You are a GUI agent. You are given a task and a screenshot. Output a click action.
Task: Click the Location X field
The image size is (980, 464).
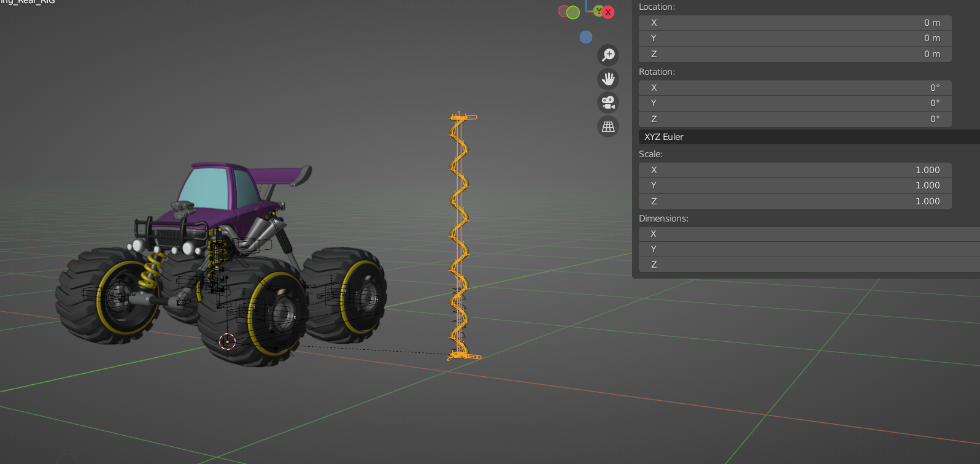(x=795, y=23)
